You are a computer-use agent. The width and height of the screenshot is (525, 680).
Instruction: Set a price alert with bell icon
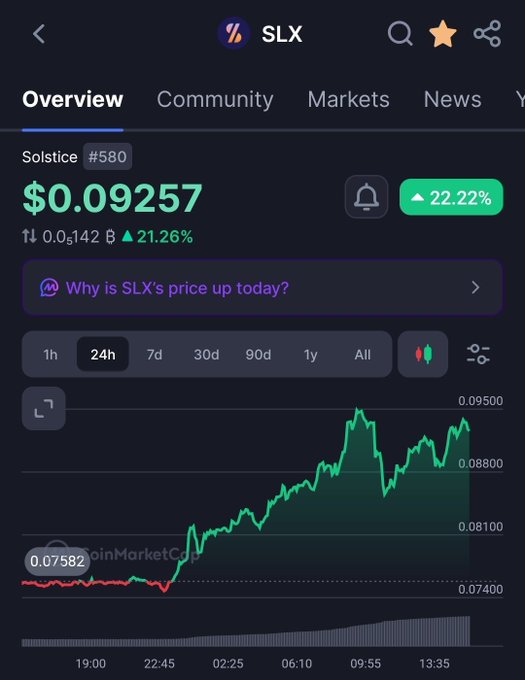pyautogui.click(x=366, y=197)
